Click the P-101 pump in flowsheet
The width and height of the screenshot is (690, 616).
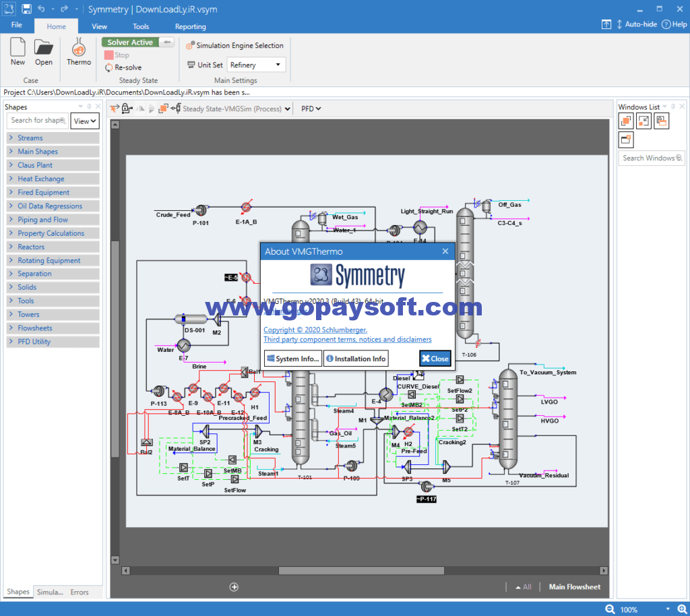(x=201, y=210)
